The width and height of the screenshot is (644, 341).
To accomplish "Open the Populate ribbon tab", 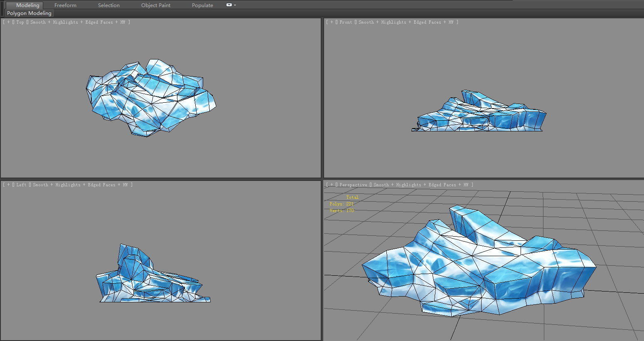I will point(202,5).
